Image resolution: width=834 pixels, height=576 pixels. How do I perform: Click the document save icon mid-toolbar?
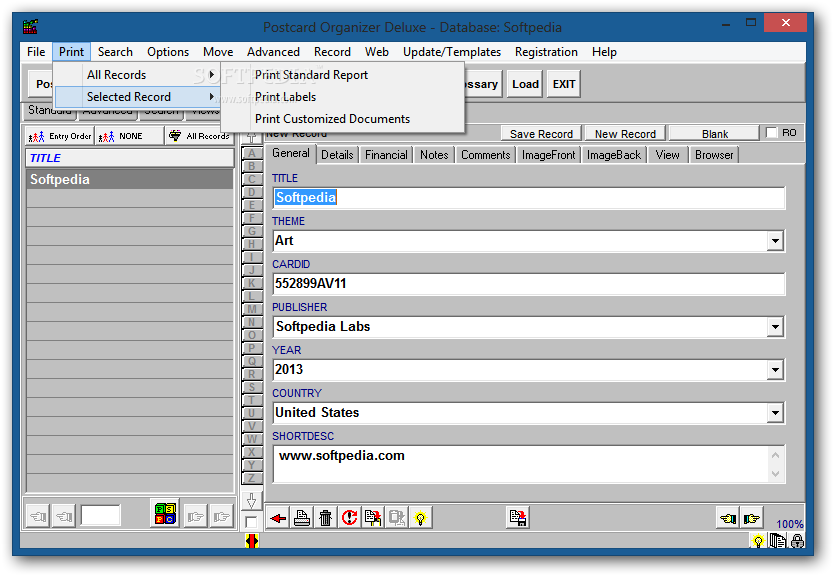[x=518, y=517]
